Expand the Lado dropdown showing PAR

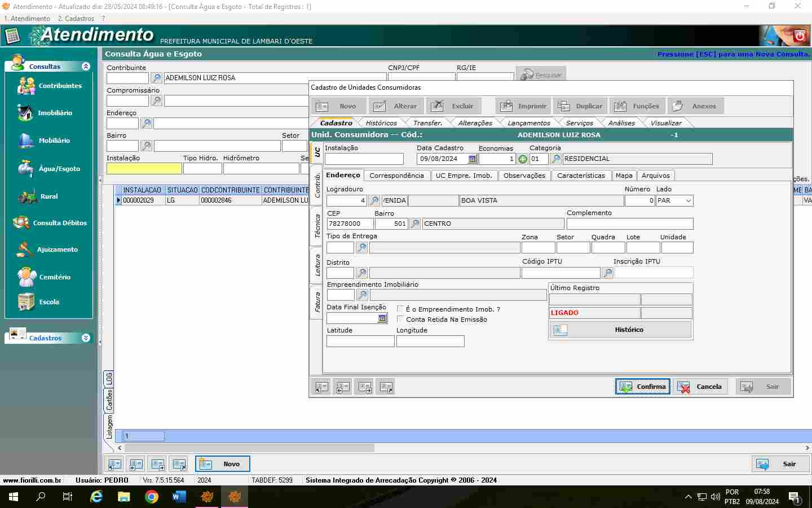688,200
